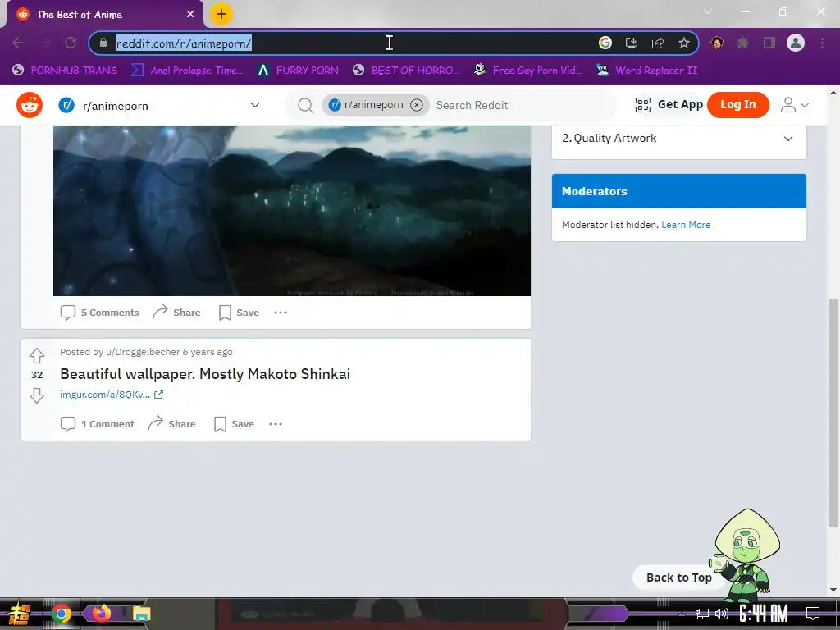Viewport: 840px width, 630px height.
Task: Open the Beautiful wallpaper post title
Action: (x=205, y=374)
